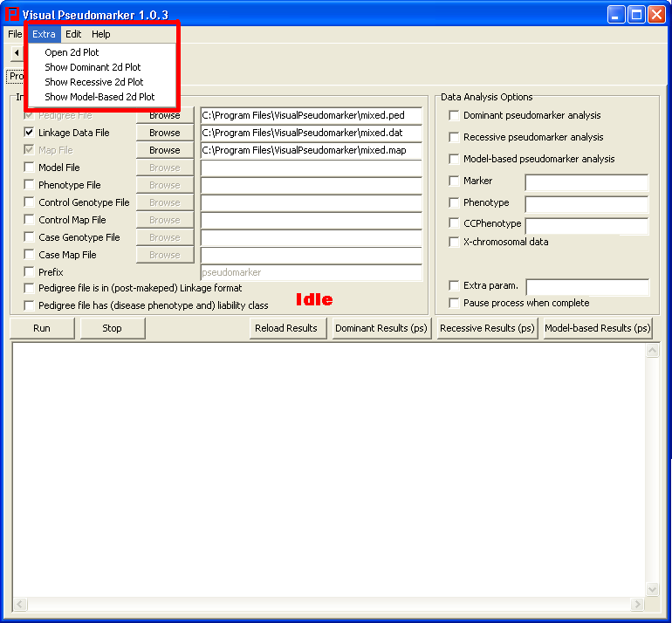This screenshot has width=672, height=623.
Task: Click the Marker text field
Action: point(586,182)
